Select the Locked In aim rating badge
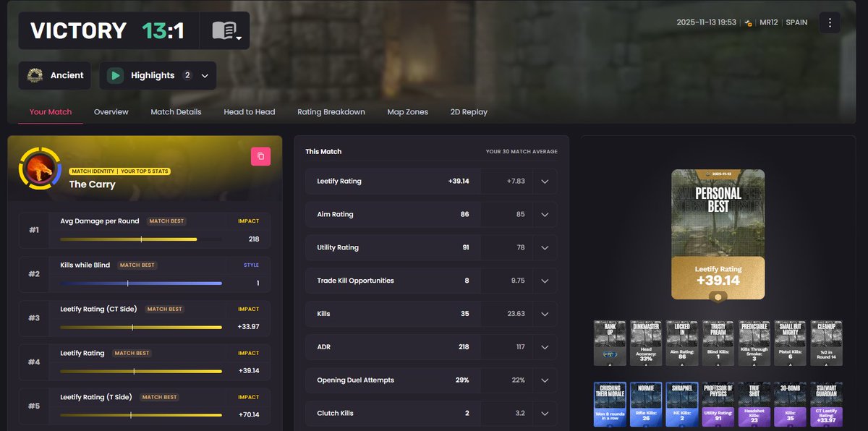 click(681, 343)
